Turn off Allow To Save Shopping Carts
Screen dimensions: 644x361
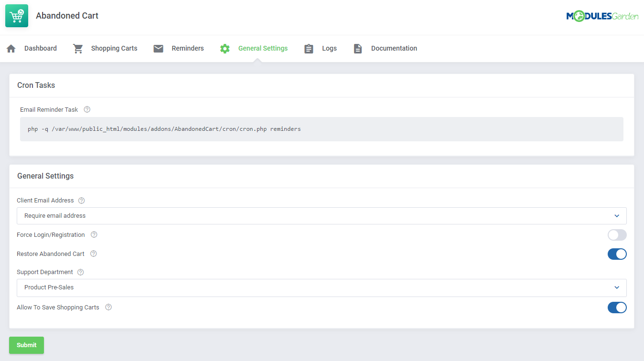click(x=617, y=307)
